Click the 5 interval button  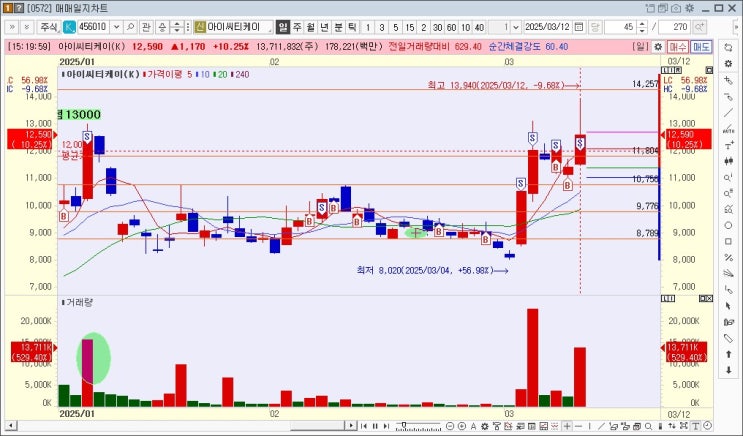[x=396, y=27]
